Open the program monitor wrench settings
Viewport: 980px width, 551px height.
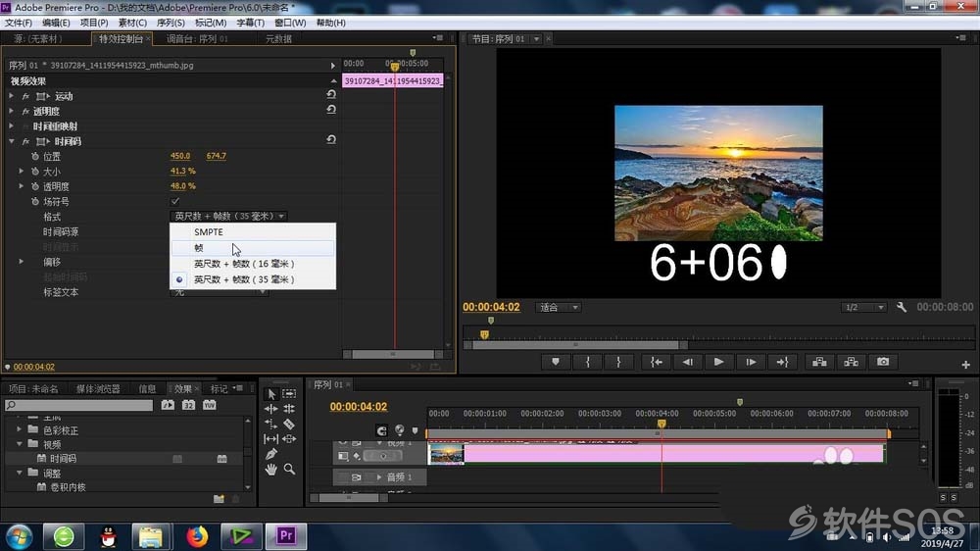[902, 307]
